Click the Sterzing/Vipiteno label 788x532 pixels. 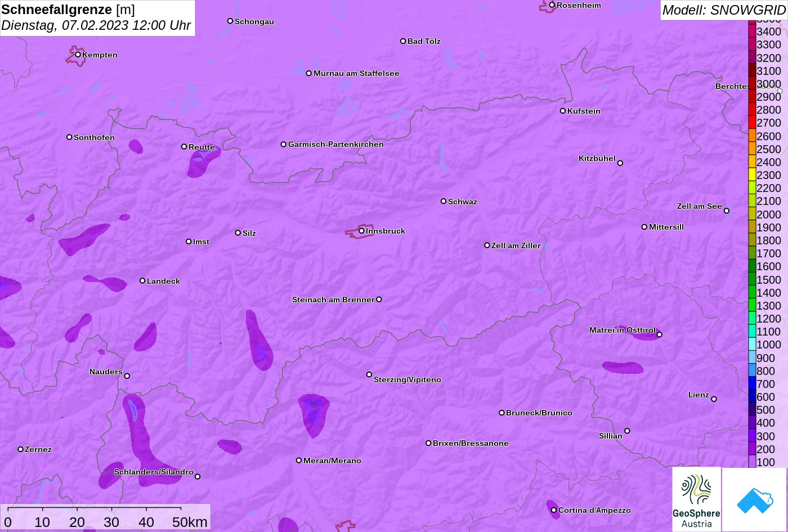(408, 379)
